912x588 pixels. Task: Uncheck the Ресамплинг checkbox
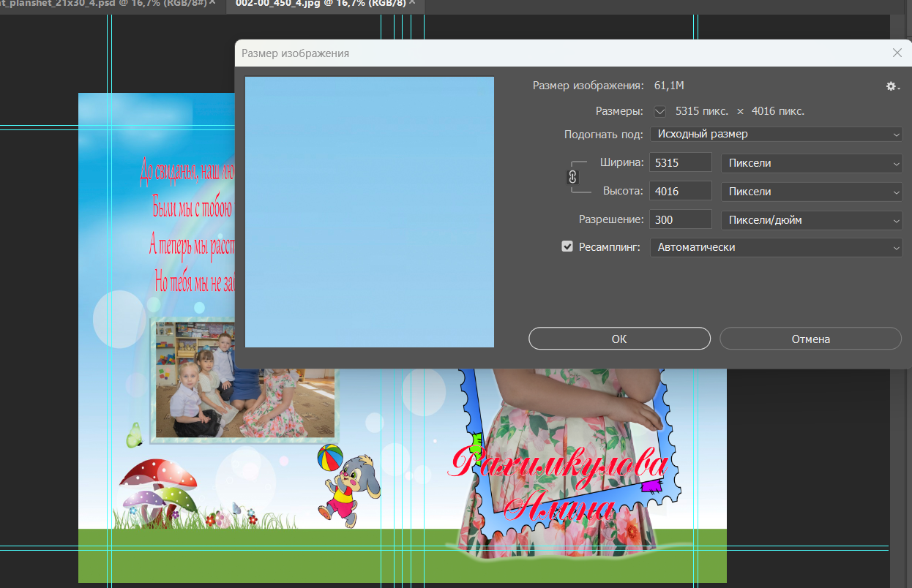tap(567, 247)
